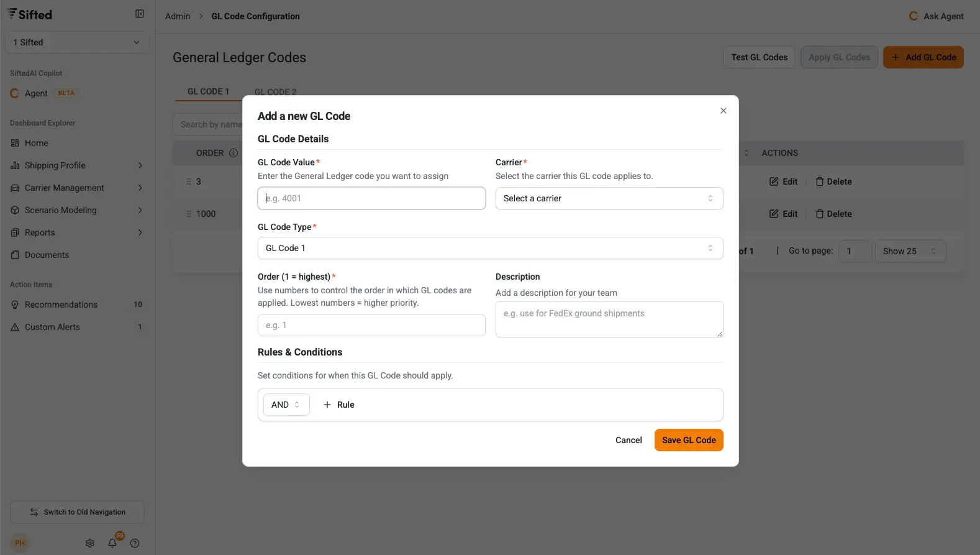
Task: Go to Reports in sidebar
Action: tap(40, 232)
